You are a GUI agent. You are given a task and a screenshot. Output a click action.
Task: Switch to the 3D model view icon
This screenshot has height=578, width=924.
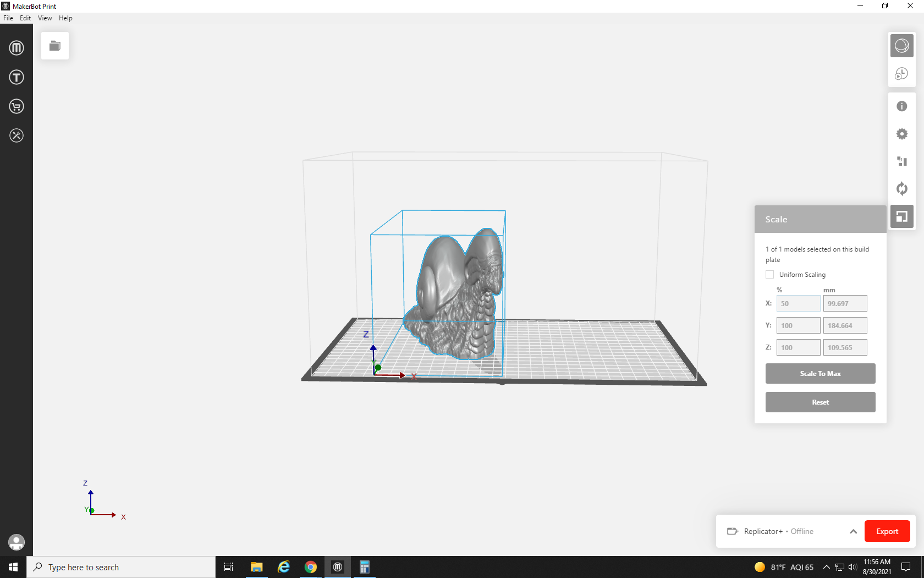[902, 46]
